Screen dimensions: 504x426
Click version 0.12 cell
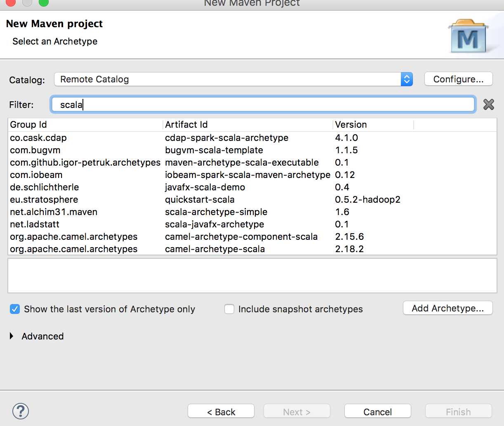tap(345, 175)
